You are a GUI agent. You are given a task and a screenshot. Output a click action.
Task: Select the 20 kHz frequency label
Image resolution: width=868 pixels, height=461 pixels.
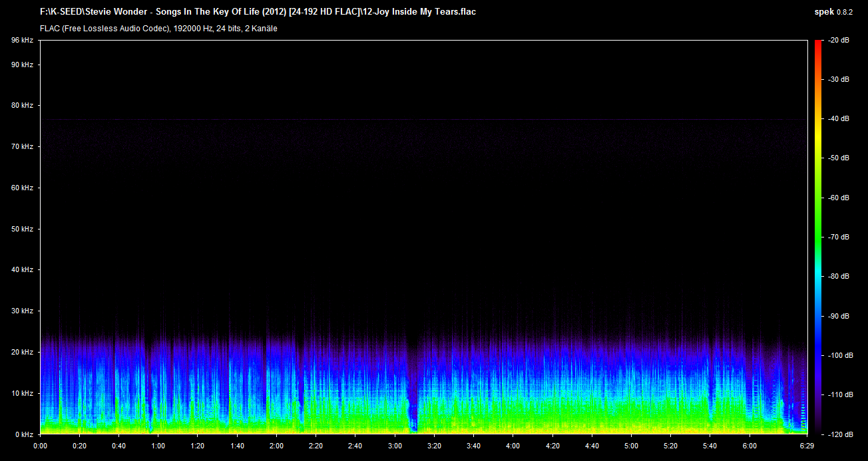tap(22, 352)
